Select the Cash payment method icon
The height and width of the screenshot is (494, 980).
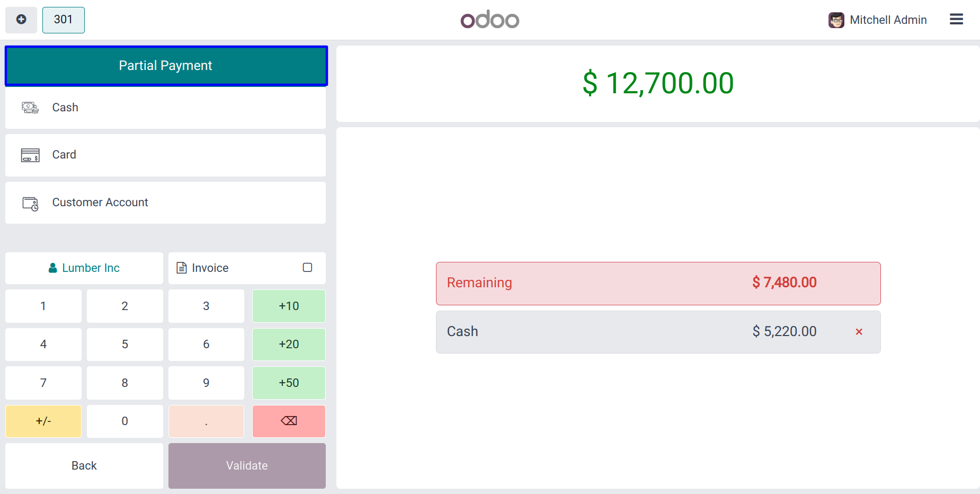pos(30,108)
